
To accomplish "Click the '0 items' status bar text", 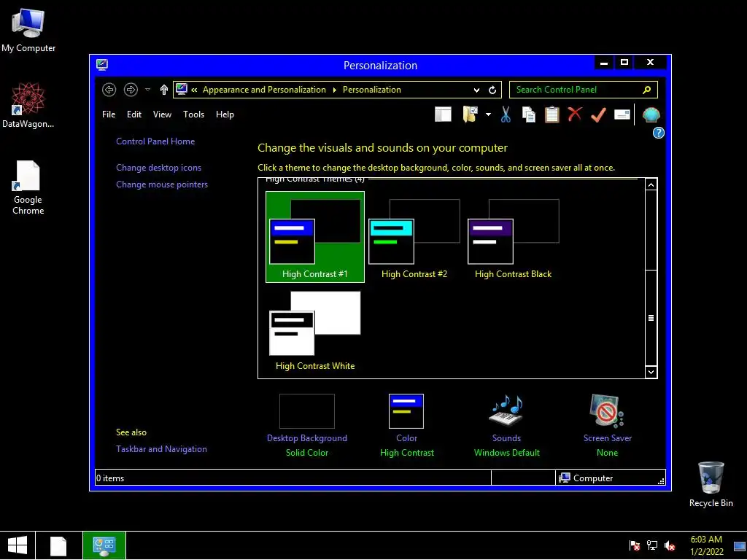I will point(110,478).
